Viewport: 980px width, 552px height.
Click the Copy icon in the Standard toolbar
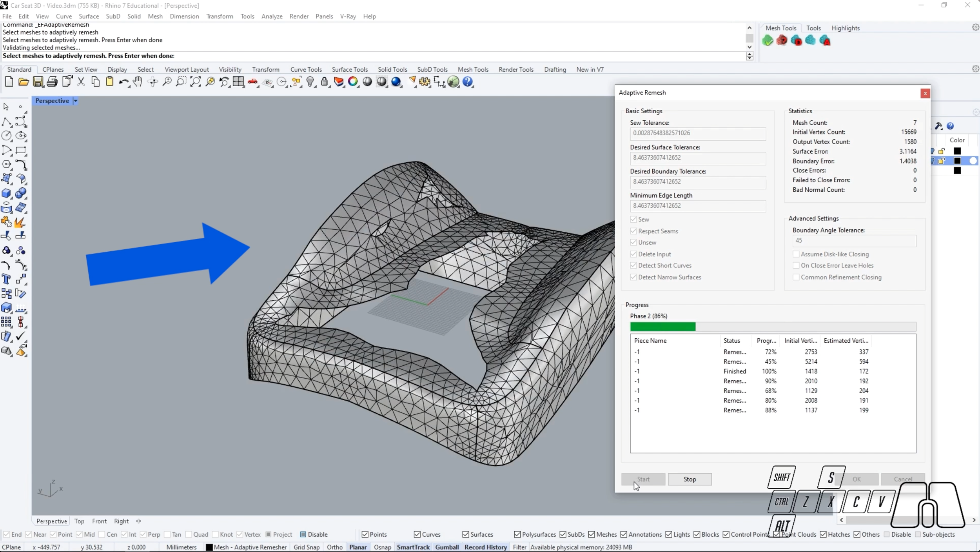(x=95, y=82)
